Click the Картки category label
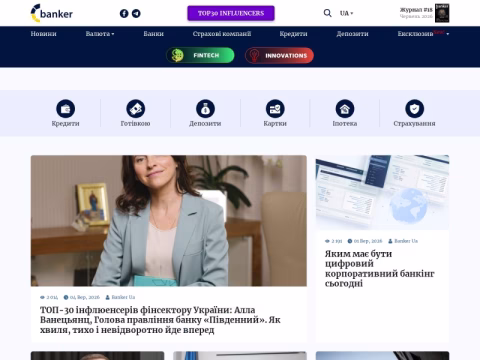 [x=275, y=123]
